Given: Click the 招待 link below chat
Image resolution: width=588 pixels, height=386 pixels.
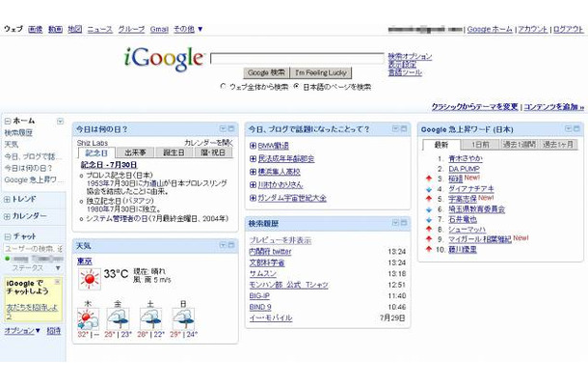Looking at the screenshot, I should click(54, 331).
